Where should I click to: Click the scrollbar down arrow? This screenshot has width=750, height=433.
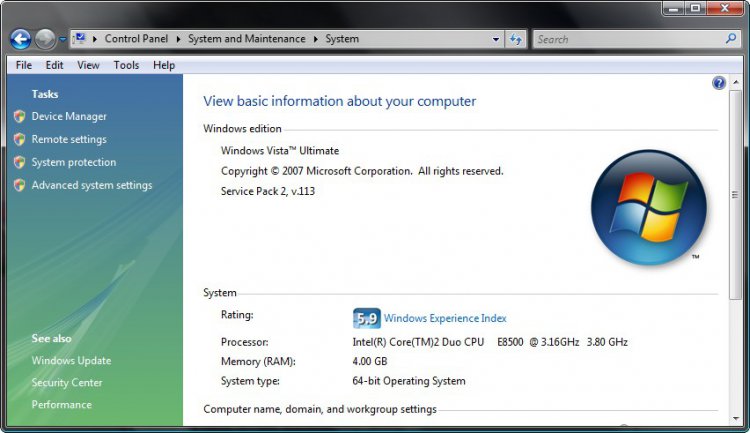pos(736,419)
